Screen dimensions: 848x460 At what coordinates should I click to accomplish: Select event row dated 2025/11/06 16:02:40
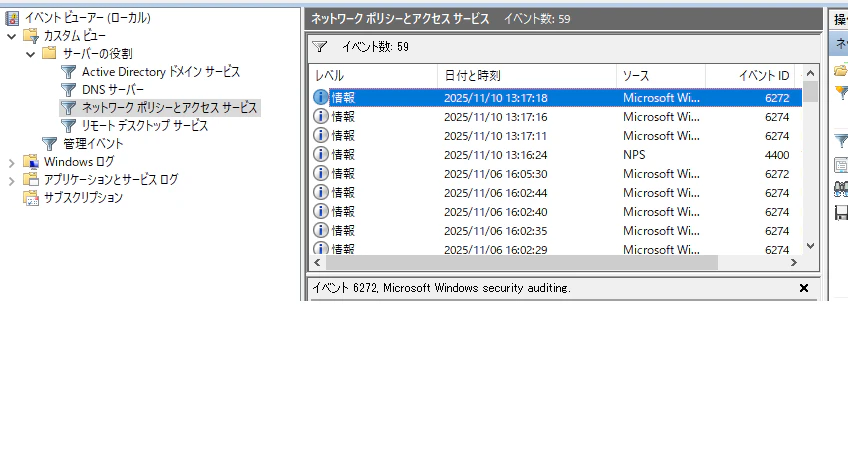[x=556, y=211]
